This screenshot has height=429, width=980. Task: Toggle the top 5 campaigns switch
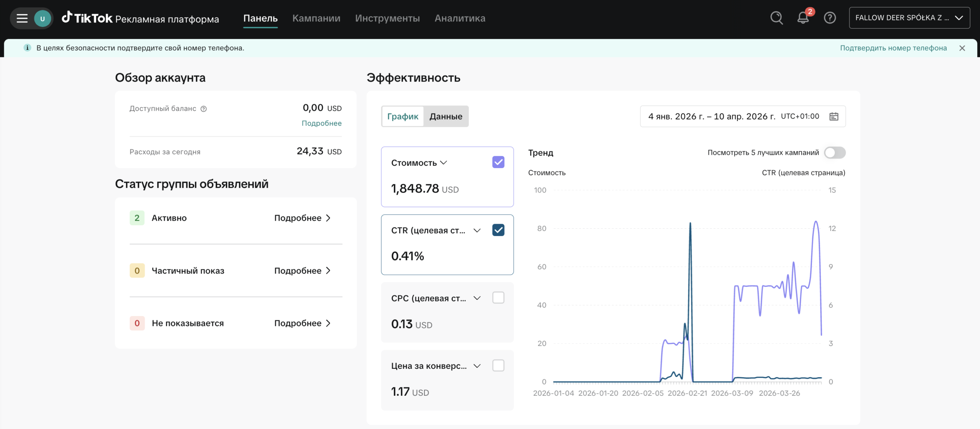click(835, 152)
